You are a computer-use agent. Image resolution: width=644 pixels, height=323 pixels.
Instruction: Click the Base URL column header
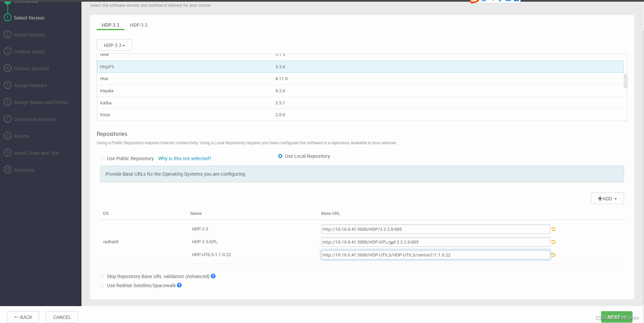click(x=330, y=213)
